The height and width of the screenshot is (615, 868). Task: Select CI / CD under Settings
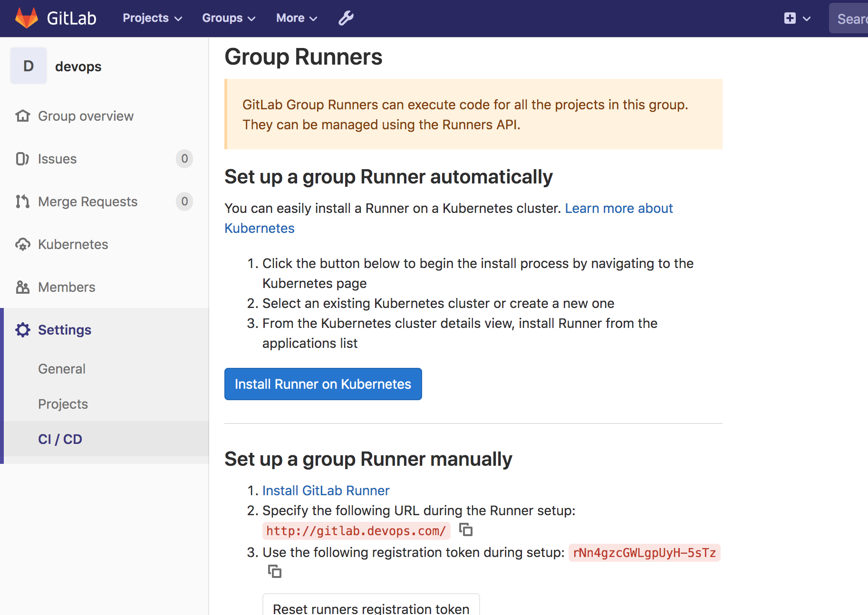(x=60, y=439)
